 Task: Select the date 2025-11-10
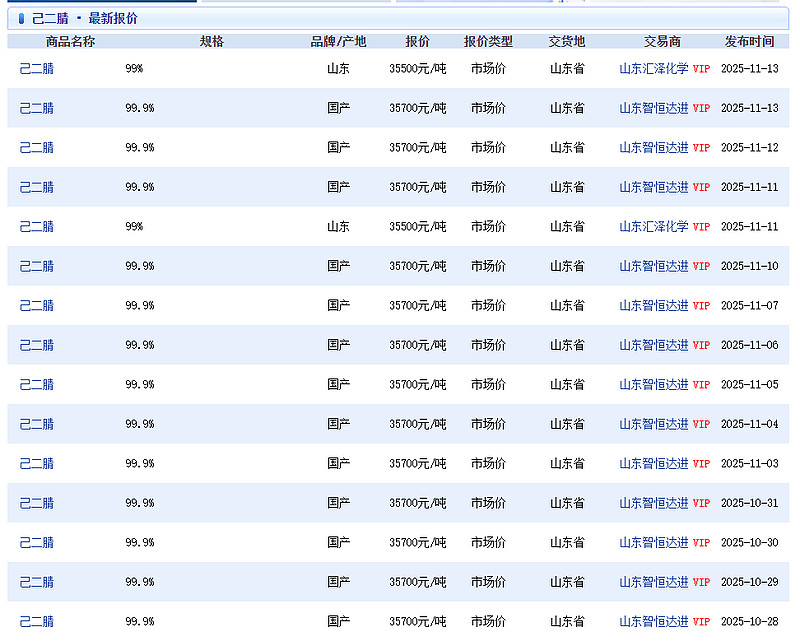pyautogui.click(x=749, y=266)
